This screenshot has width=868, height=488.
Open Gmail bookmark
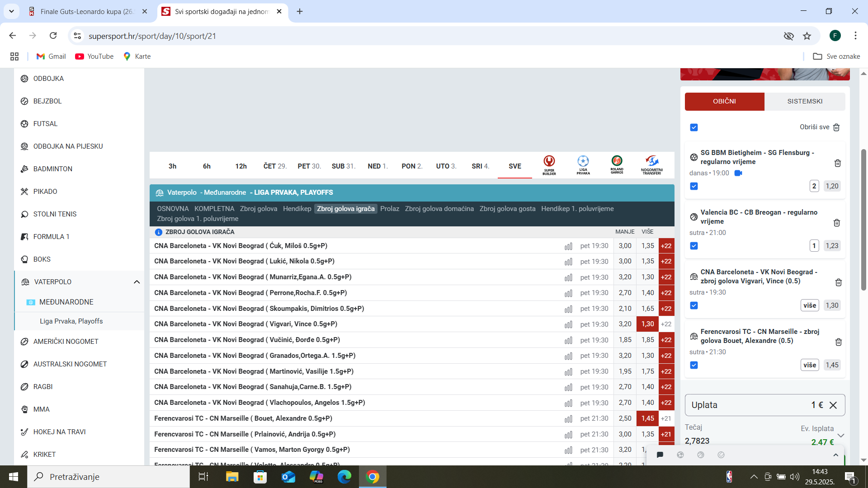[51, 56]
